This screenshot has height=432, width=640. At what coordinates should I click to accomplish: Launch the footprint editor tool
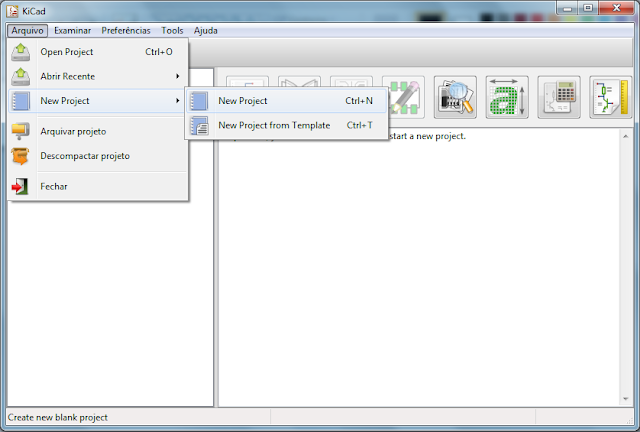[x=403, y=97]
